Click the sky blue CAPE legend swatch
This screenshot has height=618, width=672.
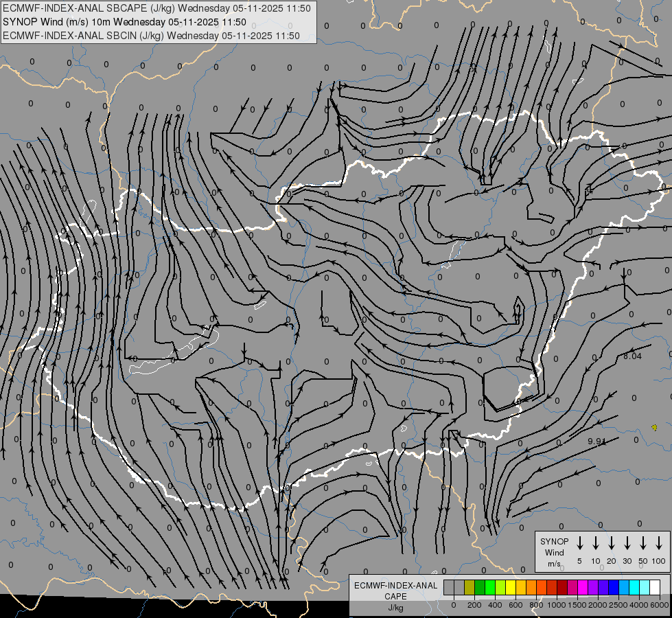(x=624, y=587)
